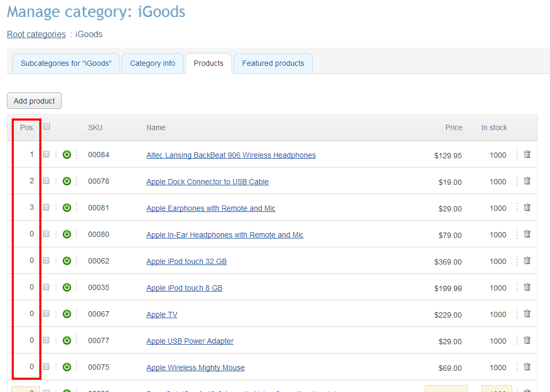Open the Apple TV product link
The height and width of the screenshot is (392, 550).
pyautogui.click(x=162, y=314)
